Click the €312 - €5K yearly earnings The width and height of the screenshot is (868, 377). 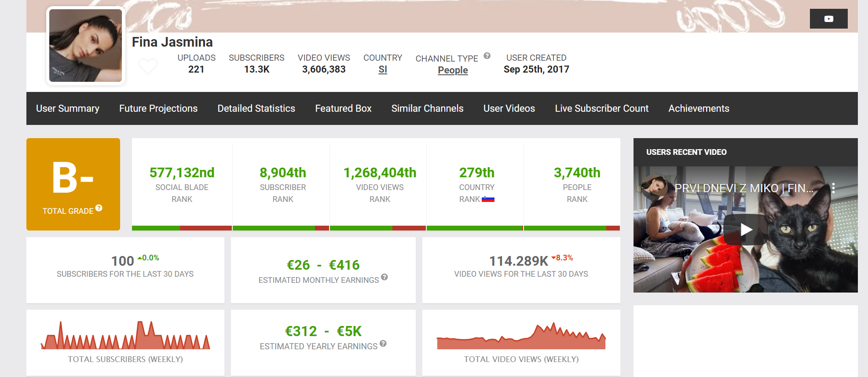click(323, 331)
